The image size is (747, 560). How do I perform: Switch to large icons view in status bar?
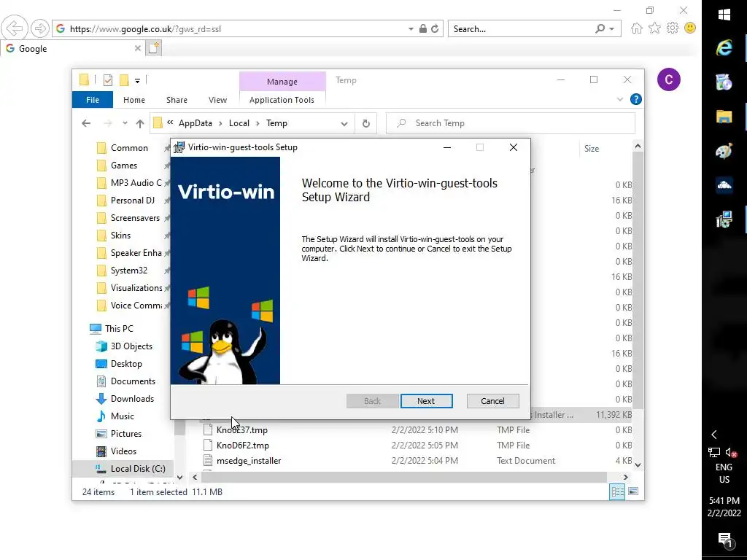tap(633, 491)
